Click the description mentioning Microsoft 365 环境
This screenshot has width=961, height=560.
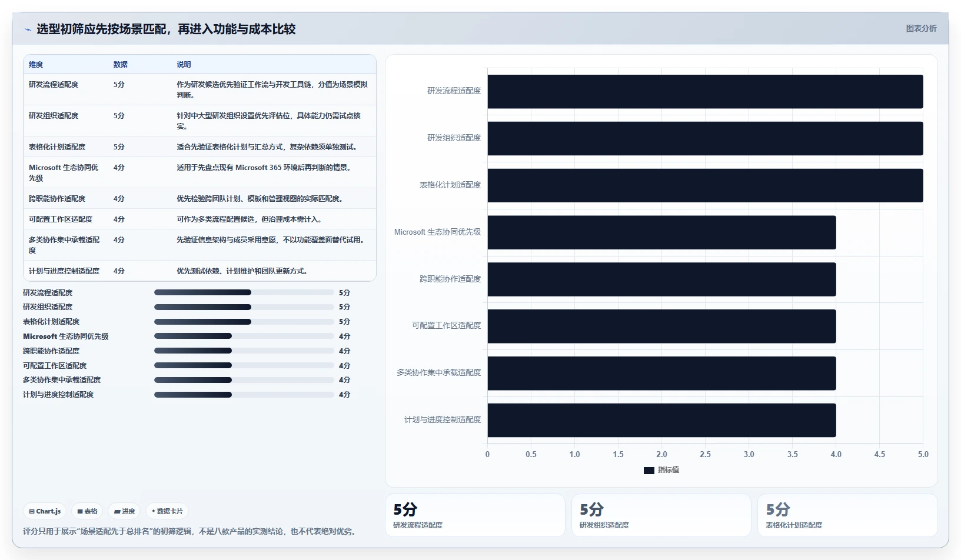[264, 168]
